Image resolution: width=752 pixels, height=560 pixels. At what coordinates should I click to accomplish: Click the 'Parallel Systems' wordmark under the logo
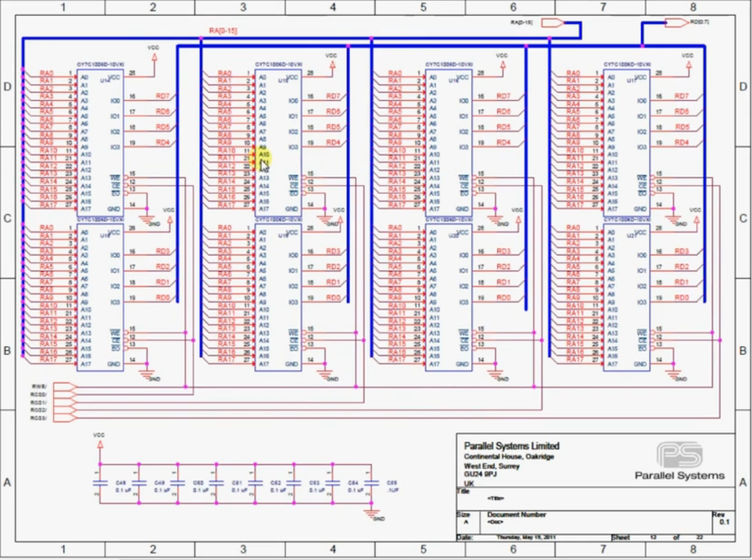pyautogui.click(x=680, y=475)
